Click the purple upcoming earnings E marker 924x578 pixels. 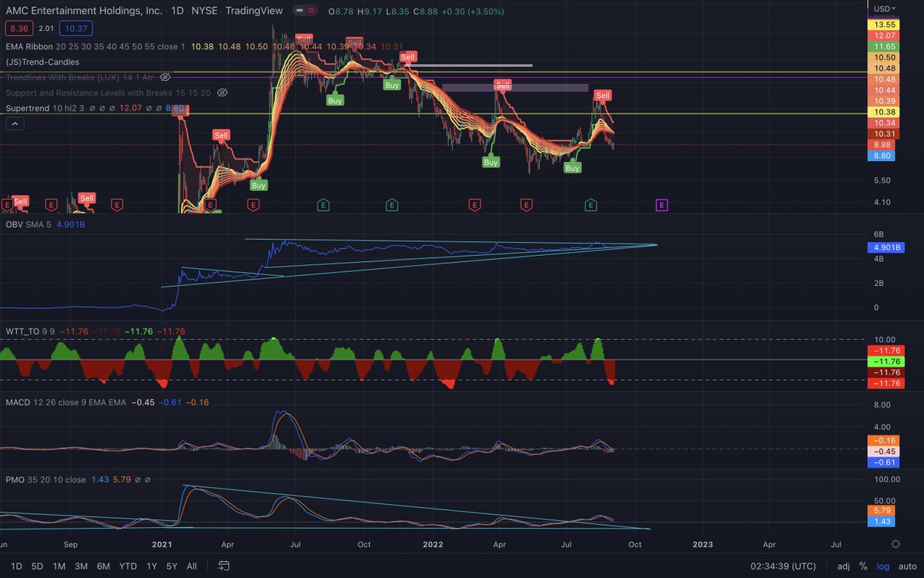pyautogui.click(x=661, y=204)
